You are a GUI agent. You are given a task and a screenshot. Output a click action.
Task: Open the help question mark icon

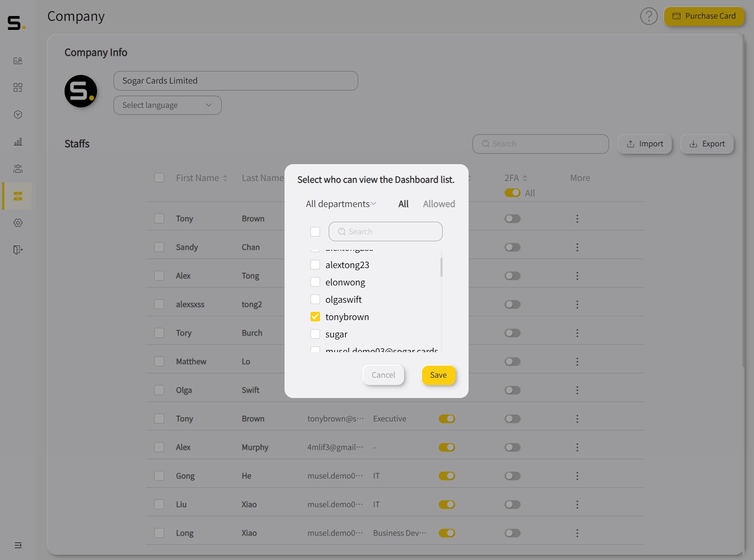tap(649, 16)
